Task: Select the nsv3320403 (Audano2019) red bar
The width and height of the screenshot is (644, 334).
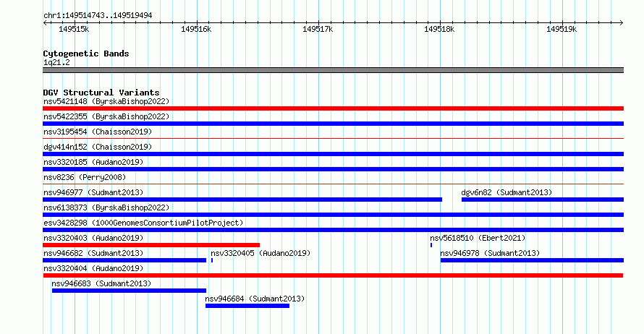Action: [151, 245]
